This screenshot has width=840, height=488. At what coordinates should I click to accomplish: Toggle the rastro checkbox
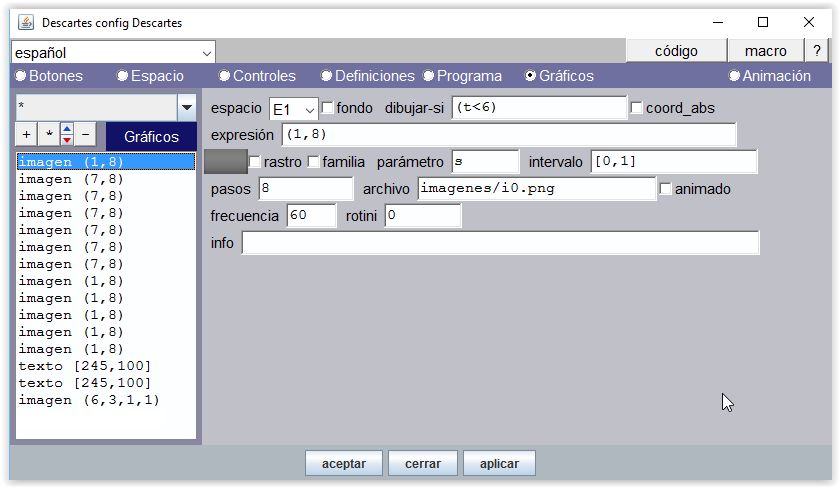(255, 162)
